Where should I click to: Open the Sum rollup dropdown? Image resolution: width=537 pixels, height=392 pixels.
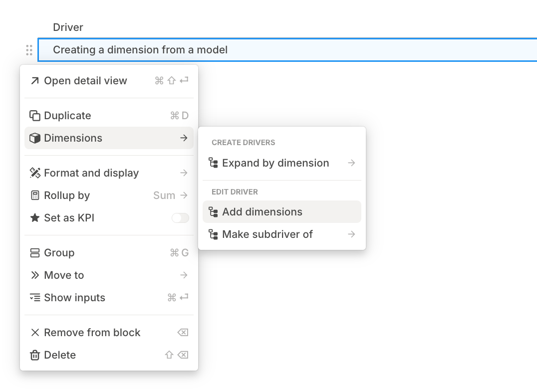click(163, 195)
